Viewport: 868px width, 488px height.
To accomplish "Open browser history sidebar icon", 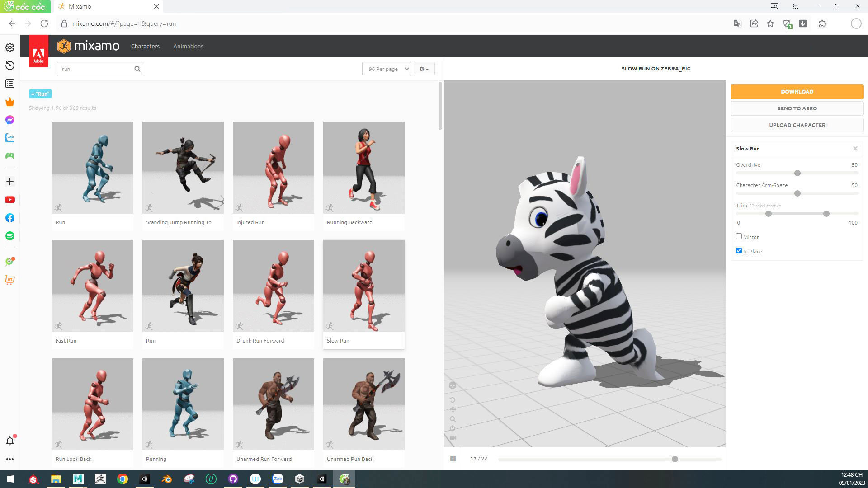I will point(10,66).
